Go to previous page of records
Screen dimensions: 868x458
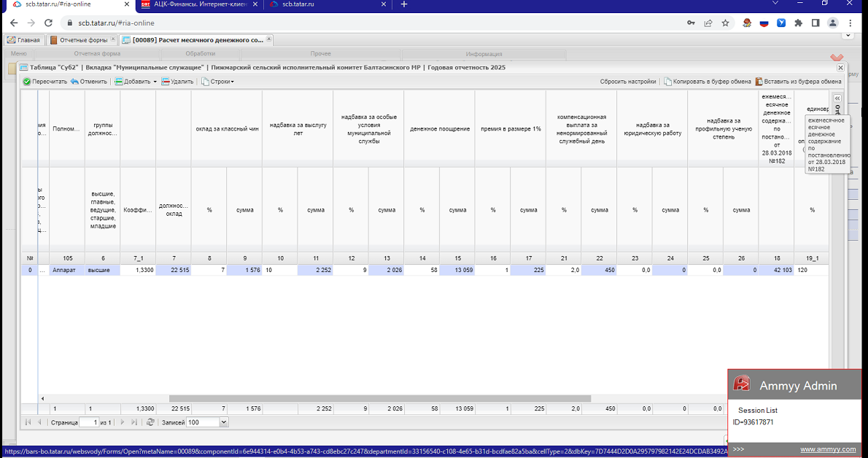(39, 422)
